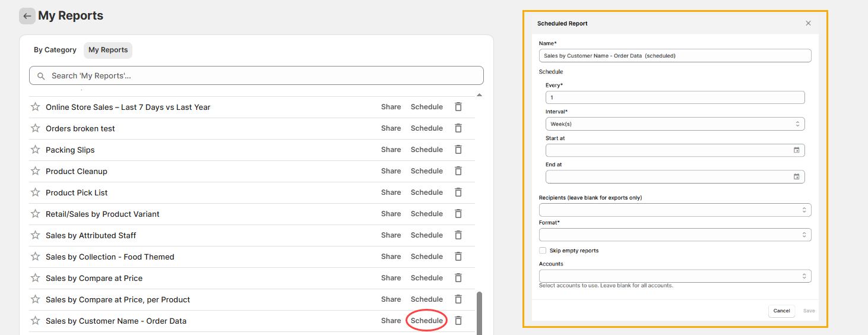Click the back arrow beside My Reports
The image size is (868, 335).
tap(27, 16)
